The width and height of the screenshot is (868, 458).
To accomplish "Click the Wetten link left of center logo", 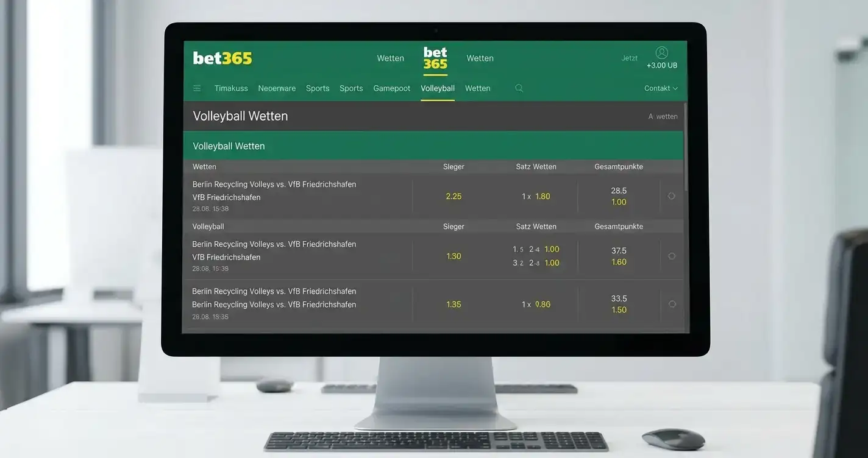I will (x=391, y=58).
